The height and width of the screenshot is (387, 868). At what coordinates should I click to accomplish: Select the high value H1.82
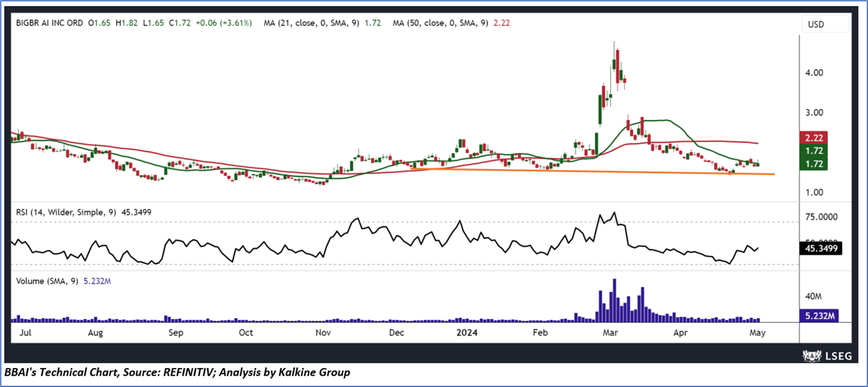coord(126,23)
